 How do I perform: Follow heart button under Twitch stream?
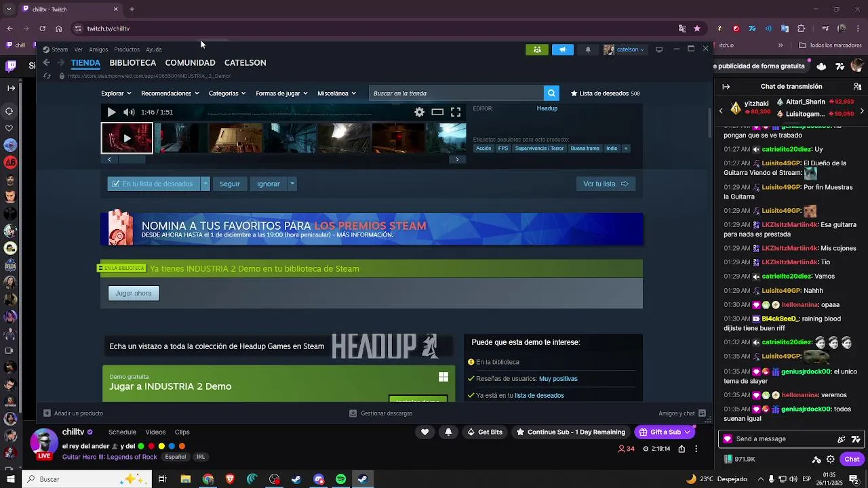pos(425,432)
